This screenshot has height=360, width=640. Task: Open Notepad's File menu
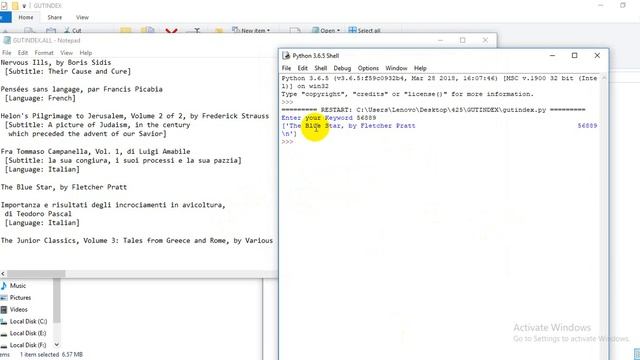7,53
